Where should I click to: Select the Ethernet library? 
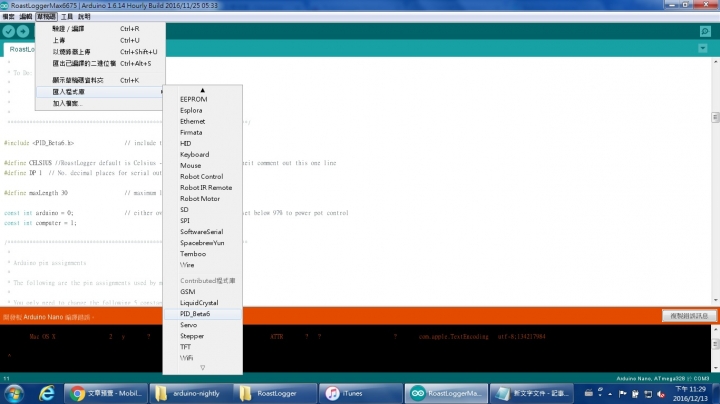tap(202, 121)
